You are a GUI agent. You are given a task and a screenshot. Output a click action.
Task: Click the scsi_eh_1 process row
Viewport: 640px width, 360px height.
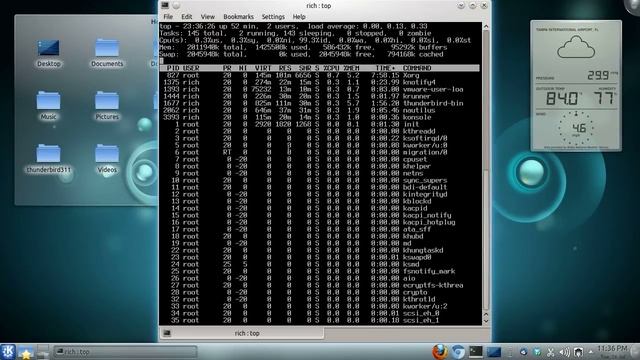tap(319, 320)
